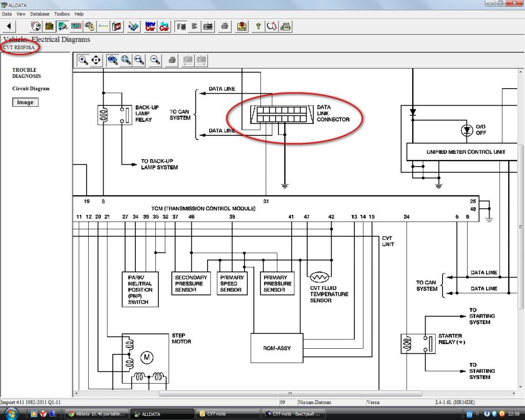Click the New Car toolbar icon
This screenshot has width=525, height=420.
(150, 26)
